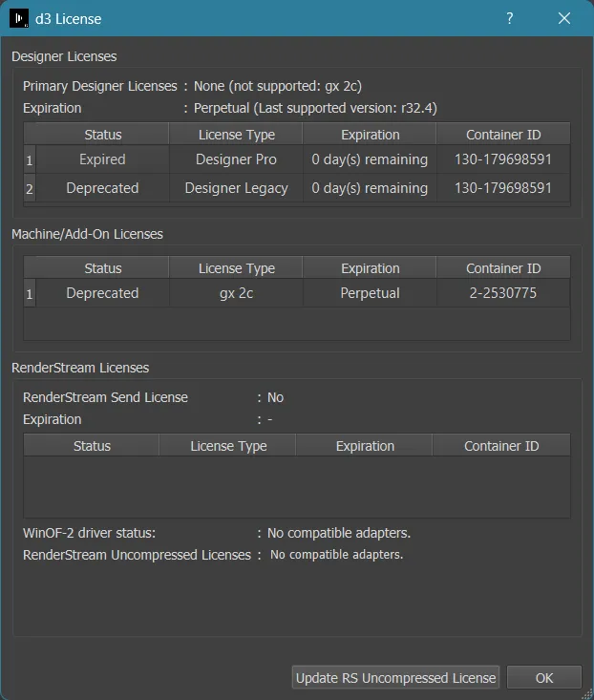Select the 'Expired' status cell
The height and width of the screenshot is (700, 594).
(x=102, y=159)
